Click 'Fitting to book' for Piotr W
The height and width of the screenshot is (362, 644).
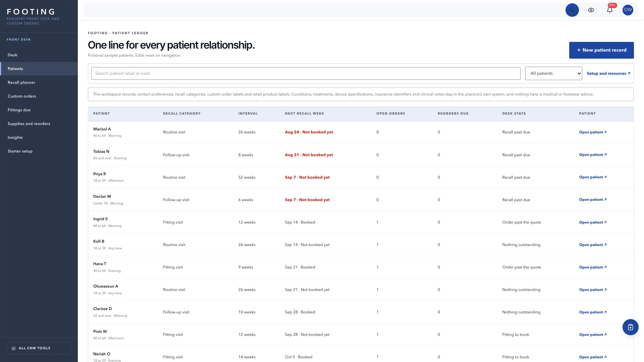pyautogui.click(x=516, y=335)
